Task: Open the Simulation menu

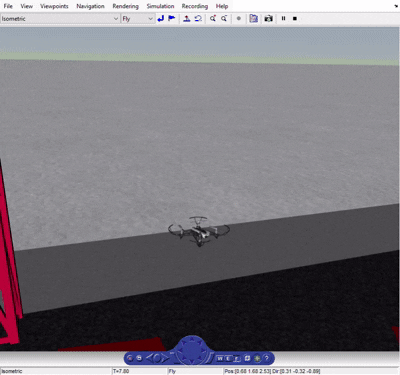Action: point(160,6)
